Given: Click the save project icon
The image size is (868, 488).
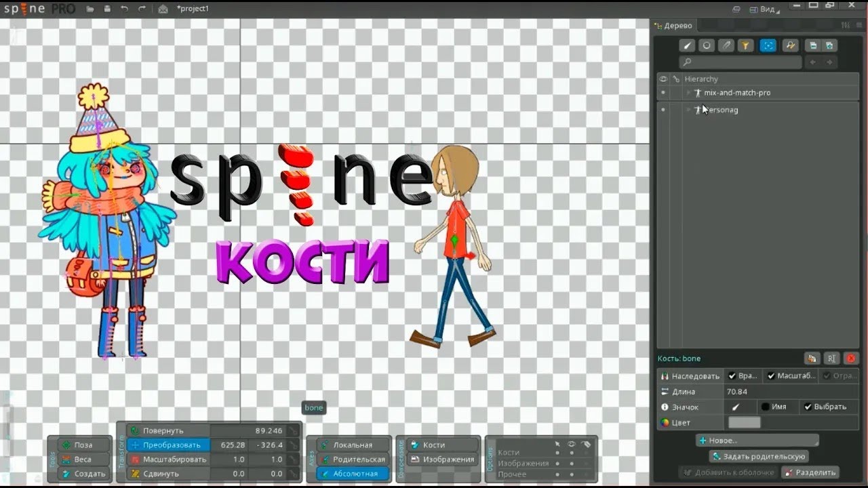Looking at the screenshot, I should click(x=107, y=9).
